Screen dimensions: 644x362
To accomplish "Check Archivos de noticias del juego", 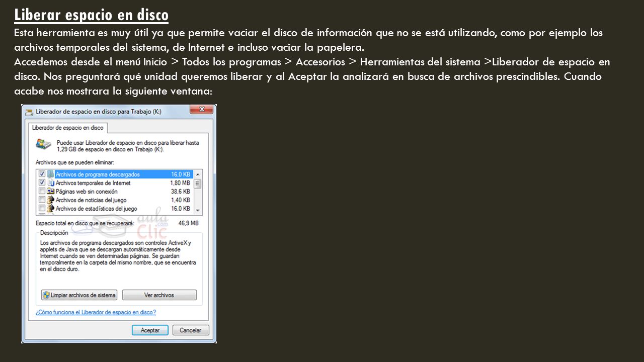I will [x=42, y=200].
